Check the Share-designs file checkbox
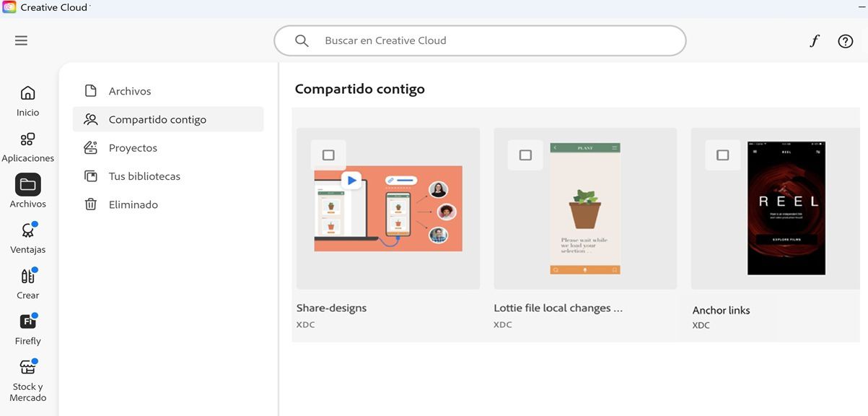 pos(328,155)
